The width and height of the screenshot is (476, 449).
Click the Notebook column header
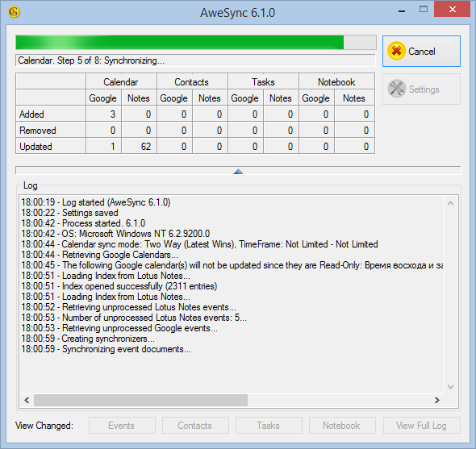(x=336, y=82)
